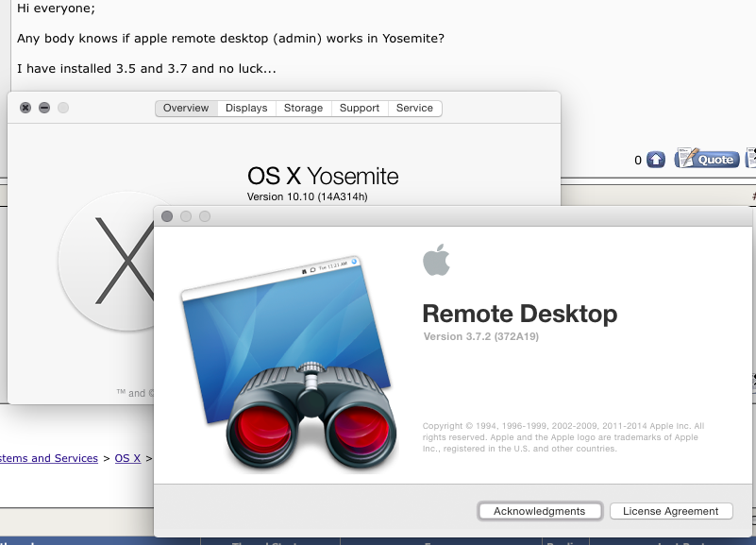The image size is (756, 545).
Task: Click the gray Apple logo
Action: (x=436, y=260)
